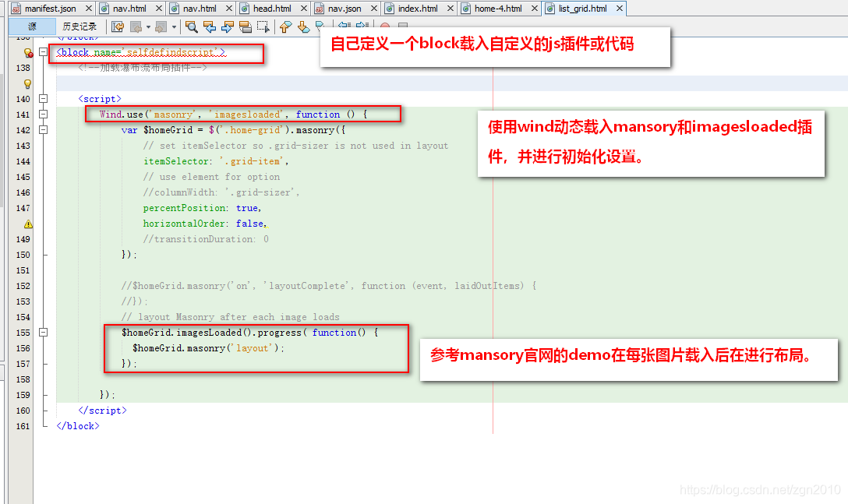Image resolution: width=848 pixels, height=504 pixels.
Task: Click 'itemSelector' on line 144
Action: click(178, 161)
